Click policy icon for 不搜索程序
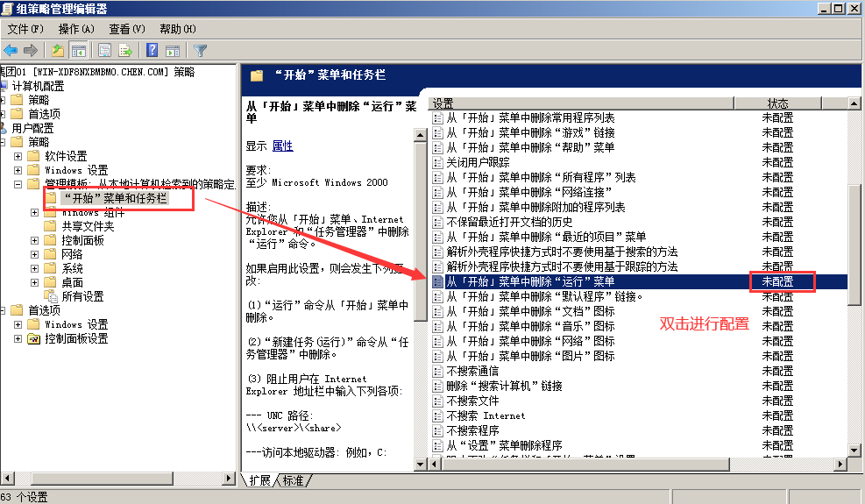This screenshot has height=504, width=865. (x=438, y=431)
